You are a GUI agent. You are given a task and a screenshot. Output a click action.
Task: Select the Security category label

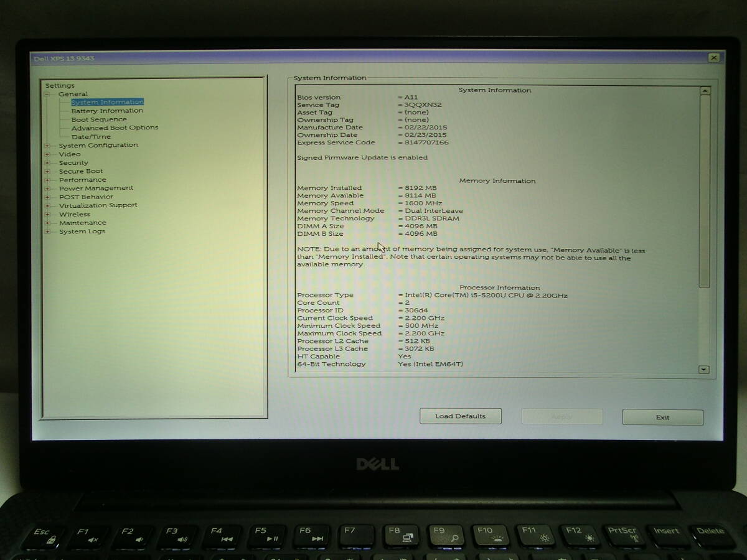point(73,162)
